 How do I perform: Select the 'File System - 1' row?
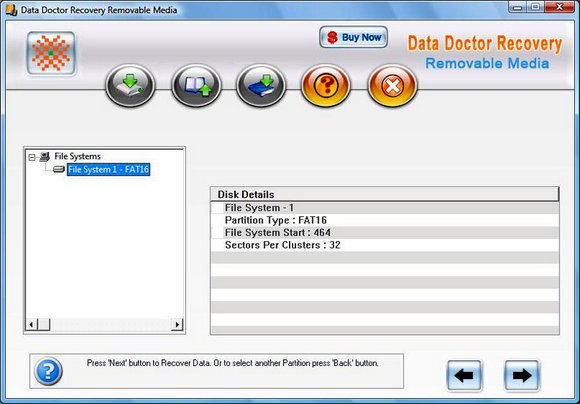pos(385,208)
